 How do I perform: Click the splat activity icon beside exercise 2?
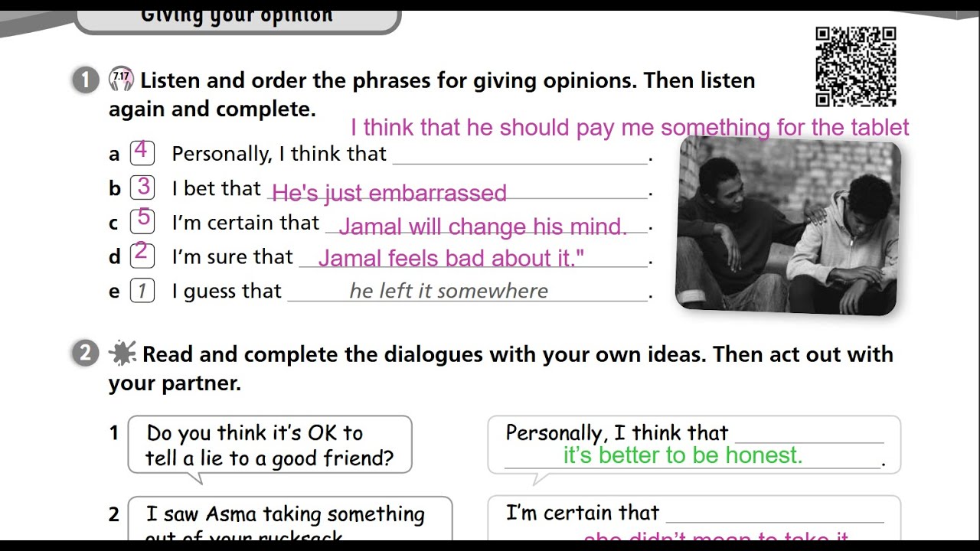tap(122, 353)
